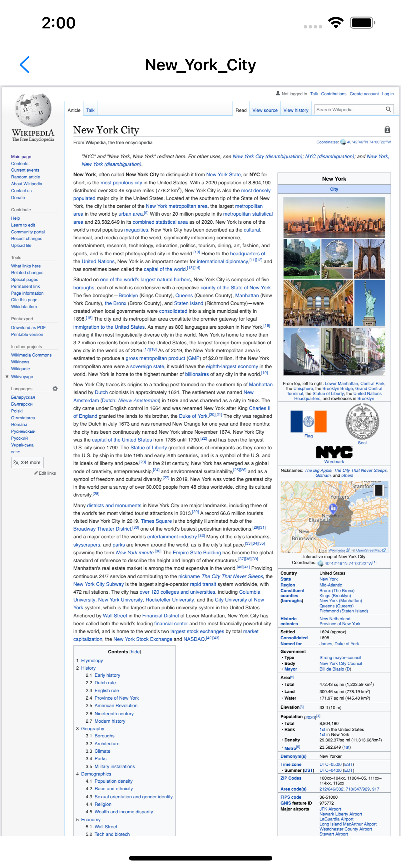
Task: Open the coordinates globe icon in the page header
Action: pyautogui.click(x=343, y=142)
